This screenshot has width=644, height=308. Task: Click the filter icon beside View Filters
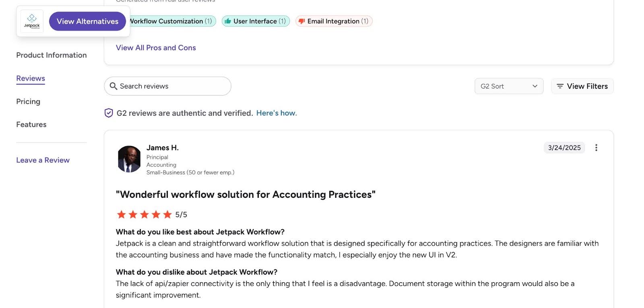tap(560, 86)
